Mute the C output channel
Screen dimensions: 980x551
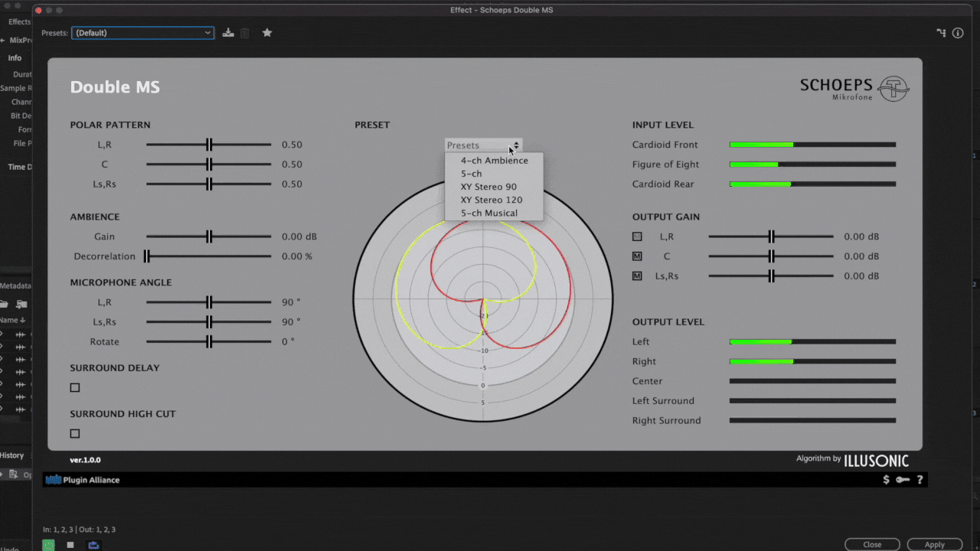[637, 256]
